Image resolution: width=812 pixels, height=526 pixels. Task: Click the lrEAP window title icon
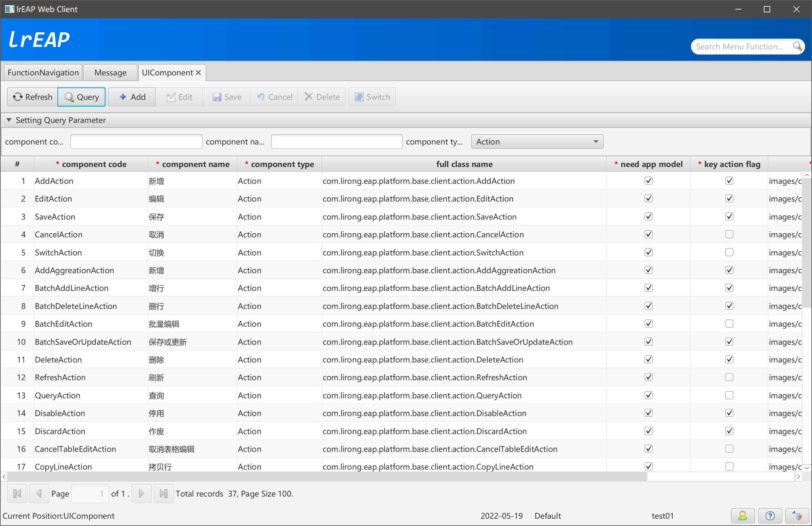(x=9, y=9)
